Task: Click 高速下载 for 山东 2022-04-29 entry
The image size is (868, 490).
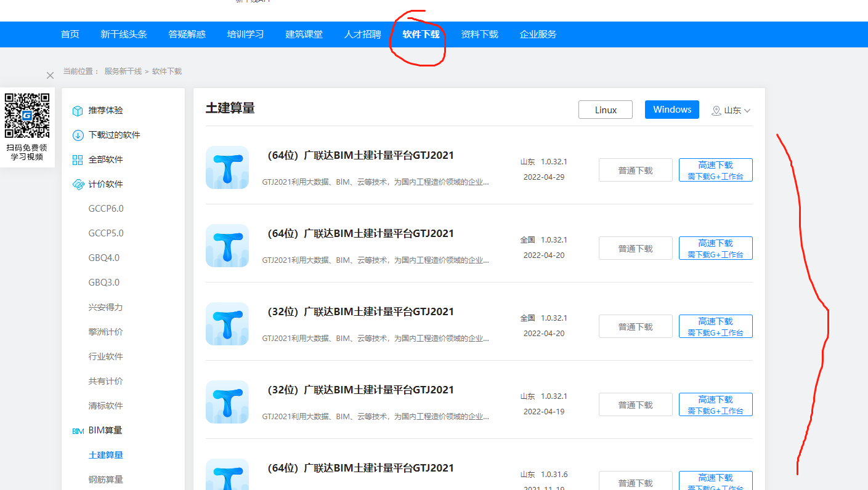Action: tap(716, 170)
